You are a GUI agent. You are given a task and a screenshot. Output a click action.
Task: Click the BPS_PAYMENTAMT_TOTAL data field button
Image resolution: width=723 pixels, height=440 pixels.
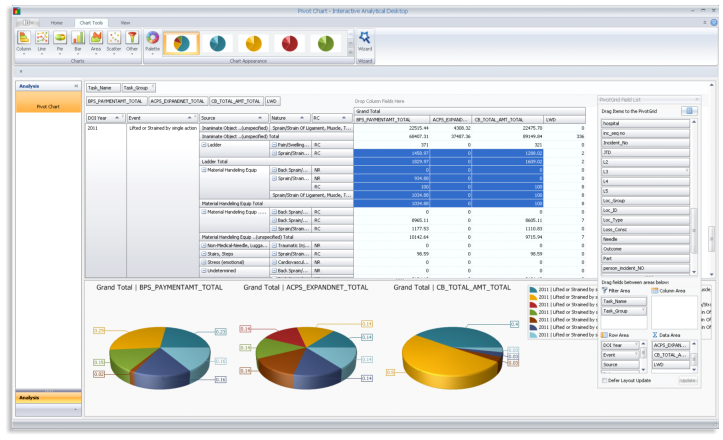tap(117, 101)
